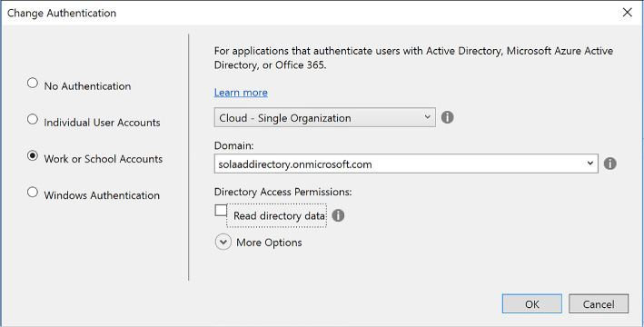Close the Change Authentication dialog
This screenshot has height=327, width=644.
627,13
